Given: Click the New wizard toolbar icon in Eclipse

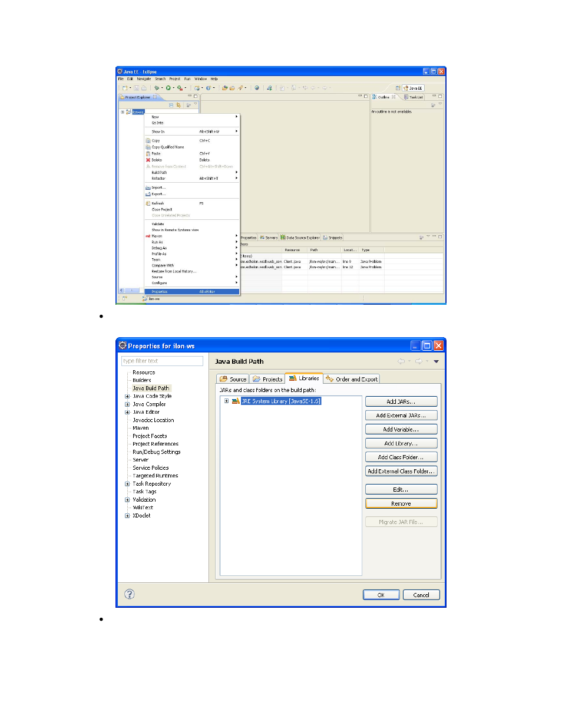Looking at the screenshot, I should (x=125, y=88).
